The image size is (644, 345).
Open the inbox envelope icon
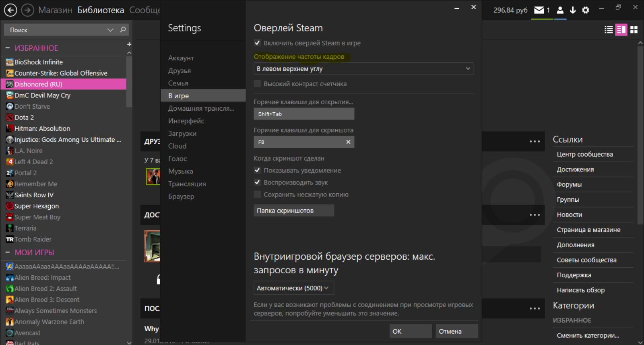539,10
